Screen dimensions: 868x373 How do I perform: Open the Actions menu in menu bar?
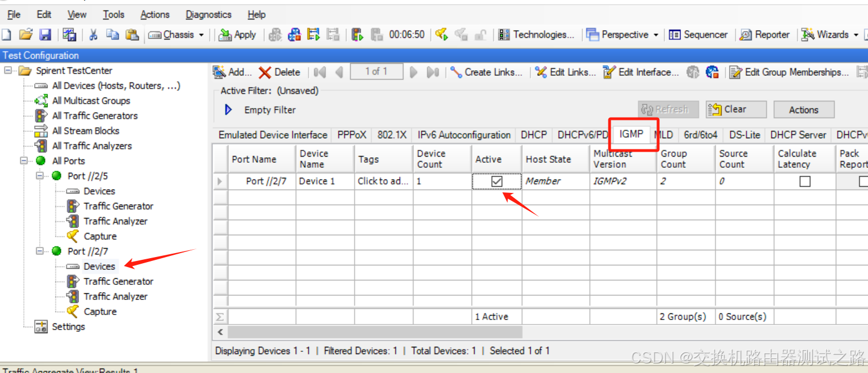pos(155,14)
